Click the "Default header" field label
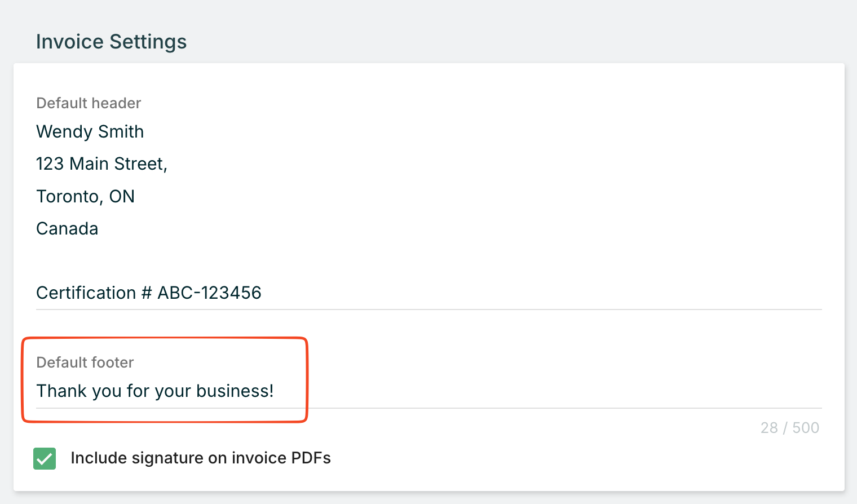This screenshot has height=504, width=857. 89,103
